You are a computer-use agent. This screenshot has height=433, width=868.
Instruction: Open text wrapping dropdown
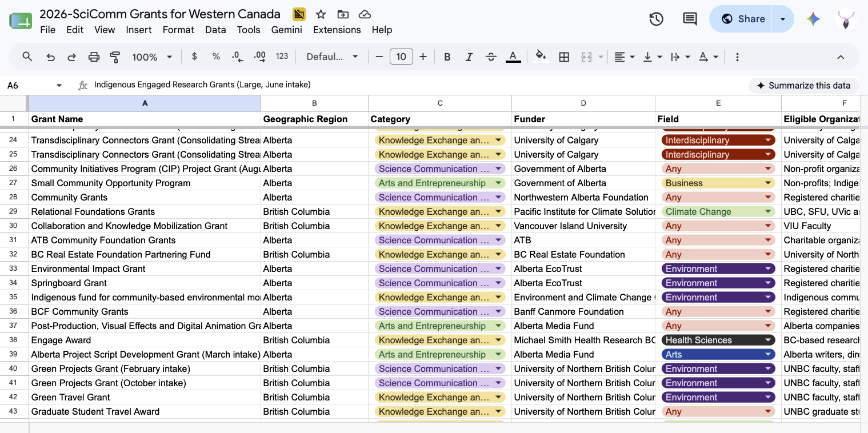click(681, 57)
